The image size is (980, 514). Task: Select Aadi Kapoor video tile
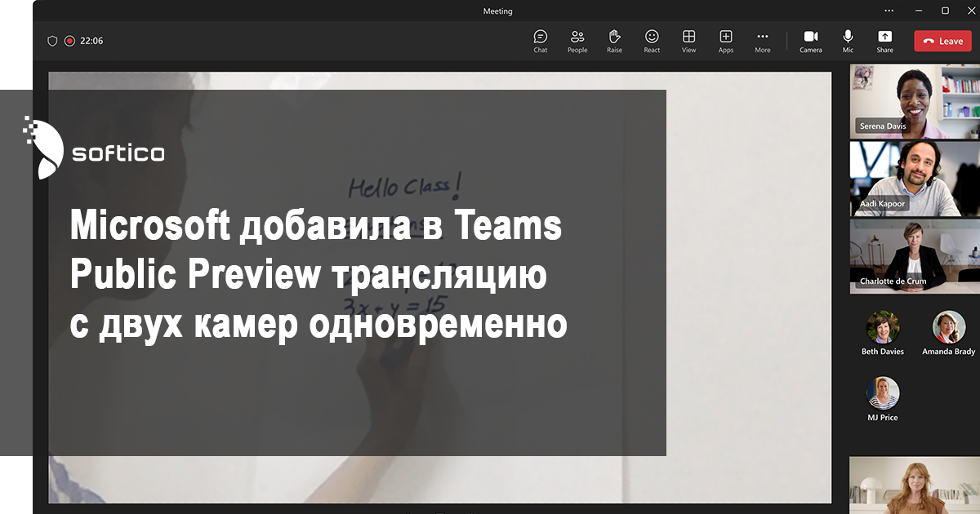[x=914, y=179]
